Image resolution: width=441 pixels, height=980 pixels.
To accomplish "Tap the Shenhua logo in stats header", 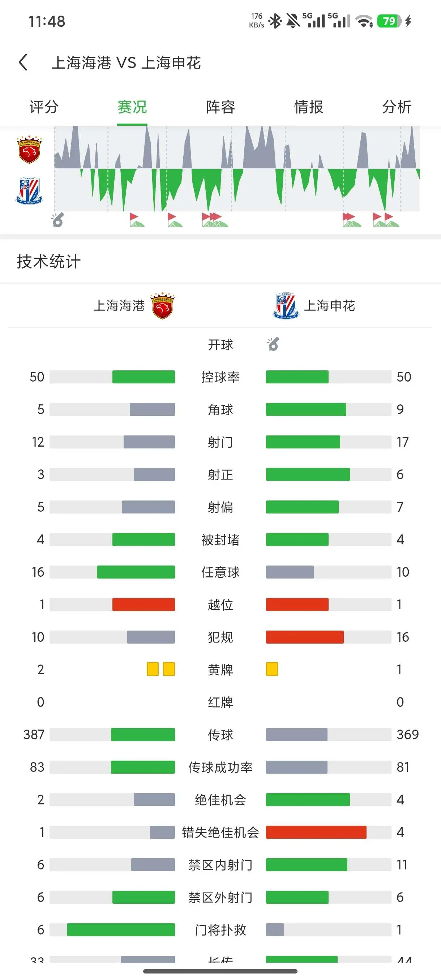I will [286, 306].
